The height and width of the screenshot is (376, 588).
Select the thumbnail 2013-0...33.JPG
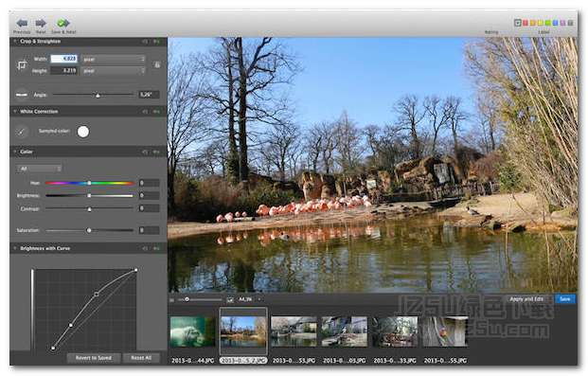click(395, 331)
